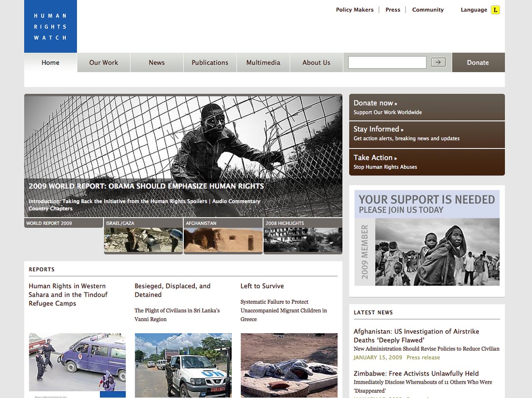Browse the Publications section

coord(210,62)
